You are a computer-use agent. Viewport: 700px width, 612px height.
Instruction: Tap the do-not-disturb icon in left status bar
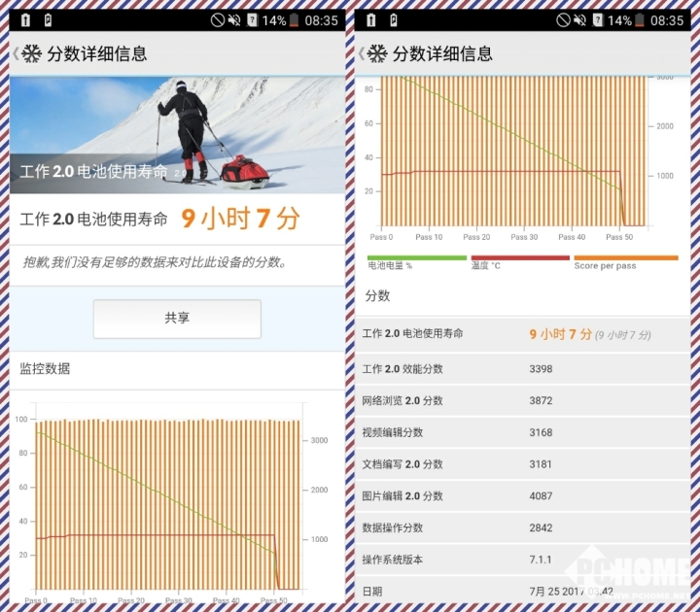(x=218, y=20)
